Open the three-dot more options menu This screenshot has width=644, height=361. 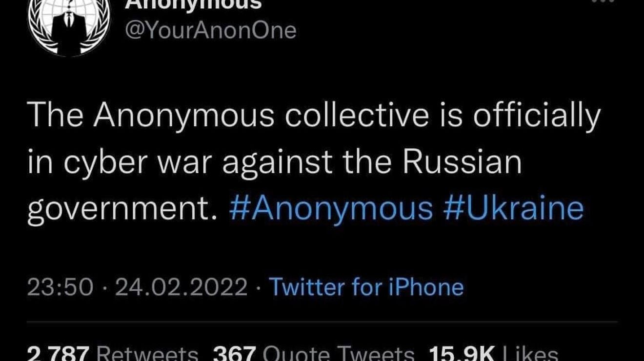(604, 2)
